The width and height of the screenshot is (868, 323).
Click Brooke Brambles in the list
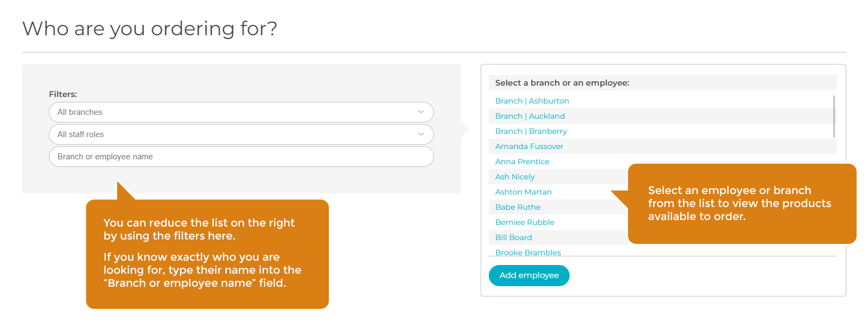pos(528,252)
